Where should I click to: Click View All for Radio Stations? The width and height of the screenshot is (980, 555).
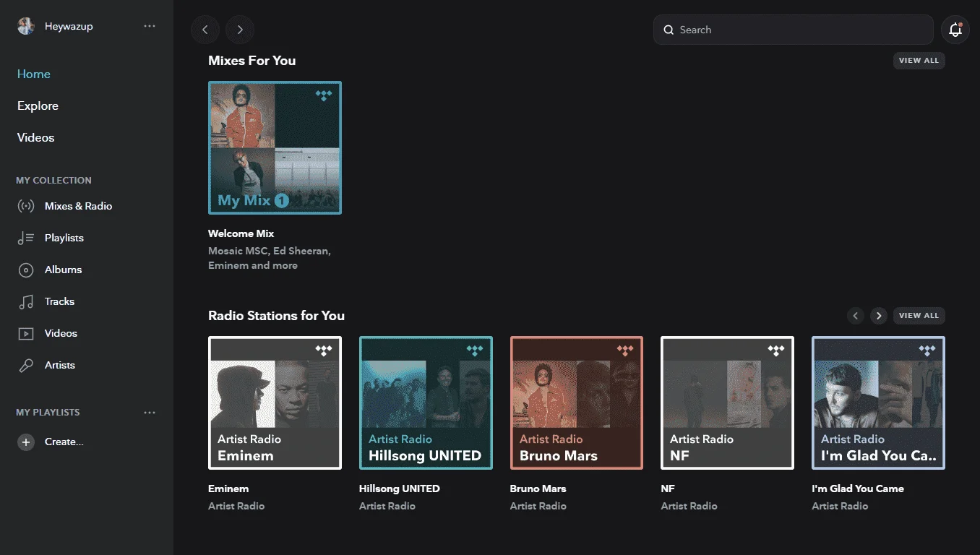point(919,316)
